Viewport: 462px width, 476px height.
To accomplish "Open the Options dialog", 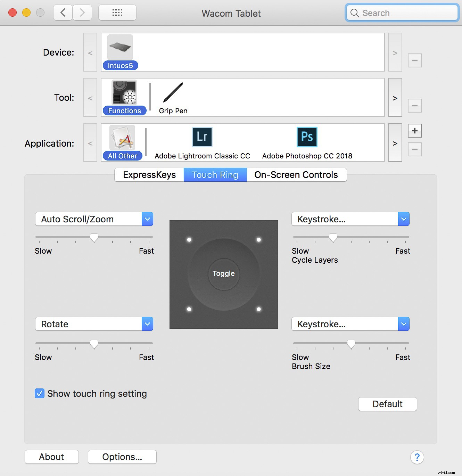I will pyautogui.click(x=122, y=457).
